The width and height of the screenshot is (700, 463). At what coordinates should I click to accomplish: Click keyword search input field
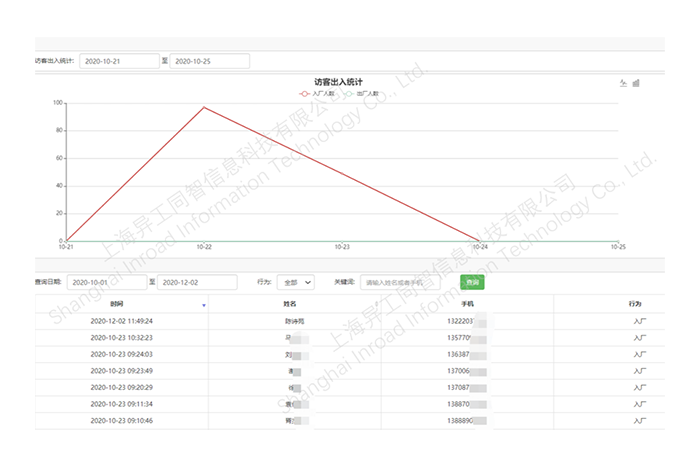(400, 283)
